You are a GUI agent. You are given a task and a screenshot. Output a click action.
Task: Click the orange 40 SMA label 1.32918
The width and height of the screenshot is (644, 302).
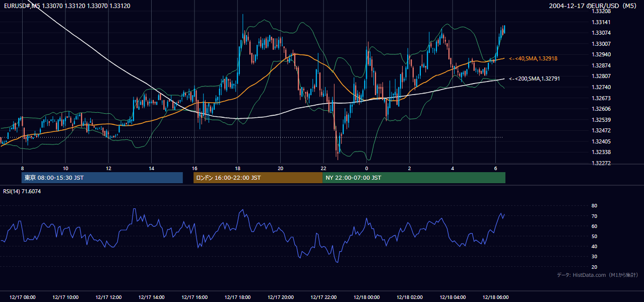(x=533, y=59)
